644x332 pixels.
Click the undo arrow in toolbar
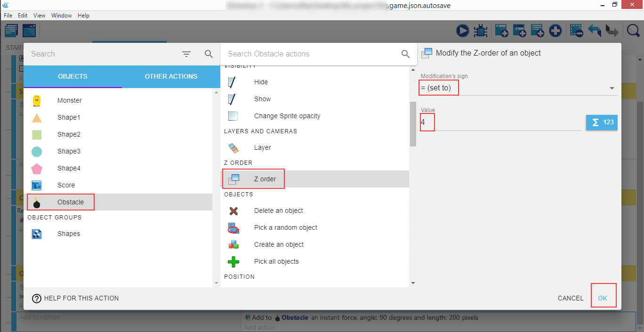point(595,31)
